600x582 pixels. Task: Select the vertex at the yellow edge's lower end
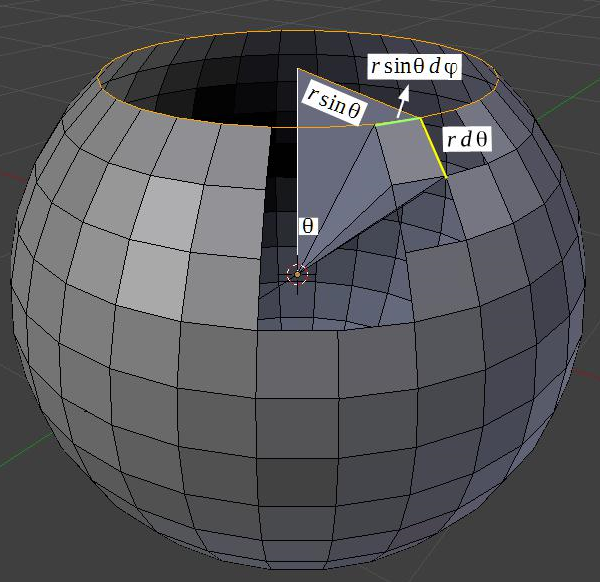[x=447, y=178]
